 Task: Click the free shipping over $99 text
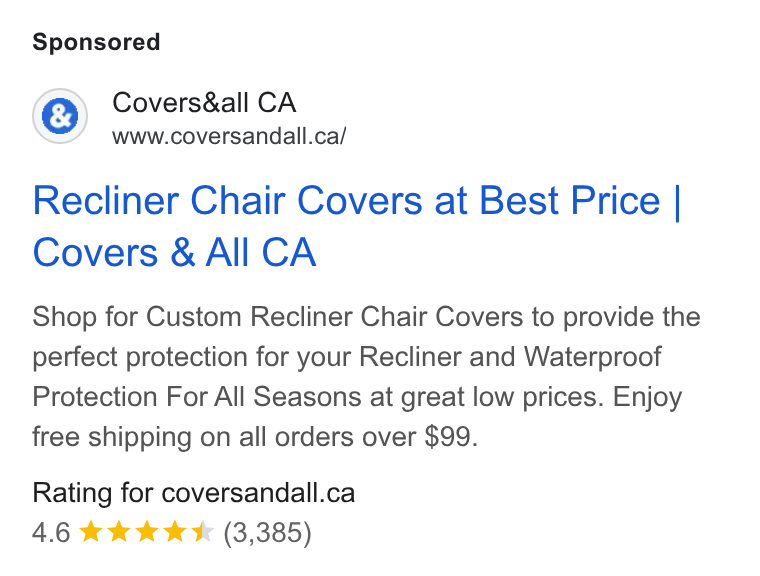click(255, 437)
